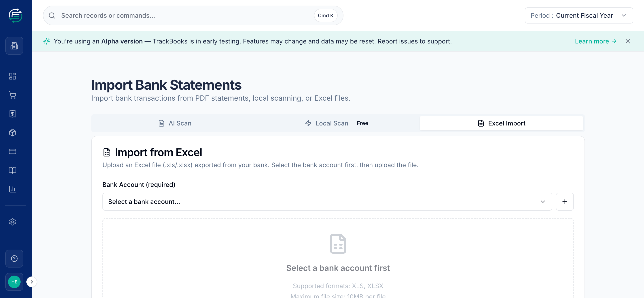The image size is (644, 298).
Task: Add a new bank account with plus button
Action: [564, 202]
